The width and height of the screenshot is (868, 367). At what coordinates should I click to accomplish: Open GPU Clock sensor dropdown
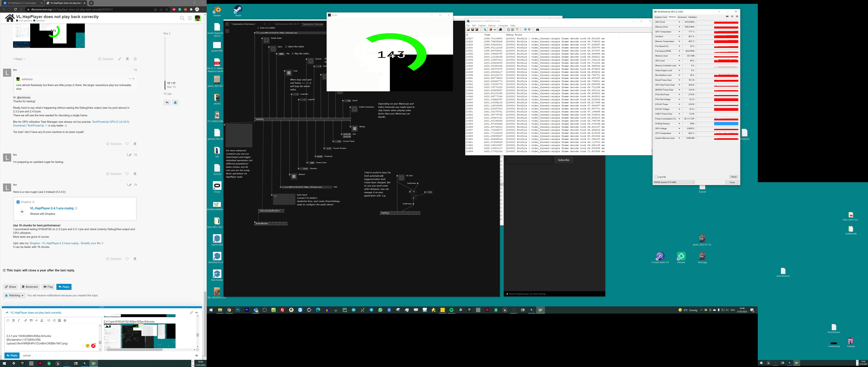tap(679, 22)
